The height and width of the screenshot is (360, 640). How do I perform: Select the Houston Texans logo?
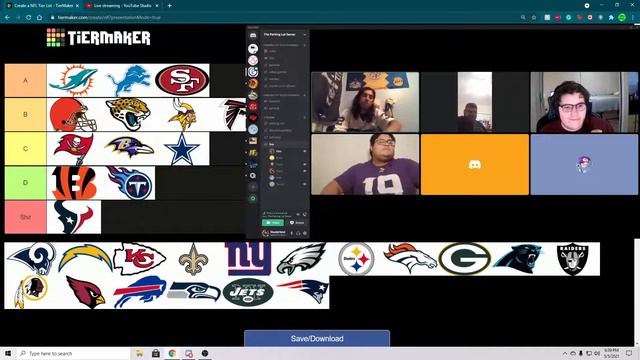pos(74,217)
